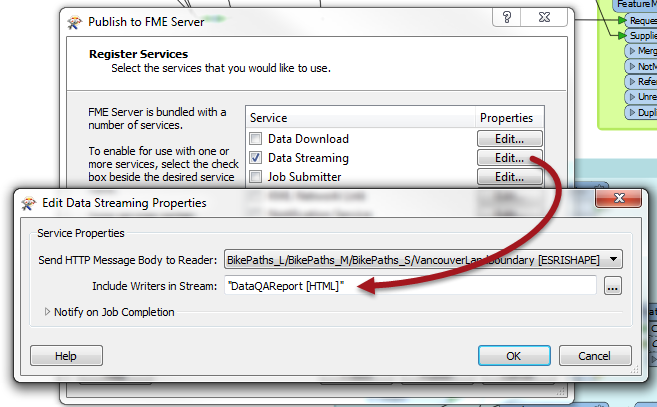Click the FME icon in Publish dialog title
This screenshot has width=657, height=407.
pos(75,22)
